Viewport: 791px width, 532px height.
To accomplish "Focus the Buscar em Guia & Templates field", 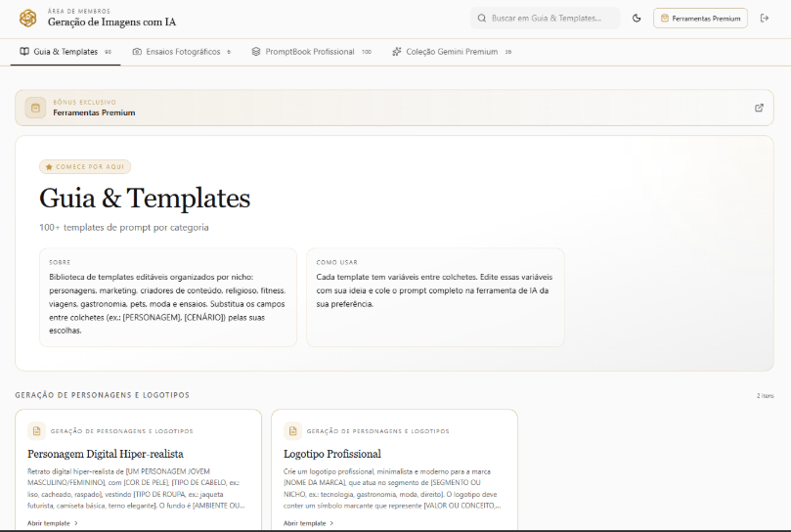I will (546, 19).
